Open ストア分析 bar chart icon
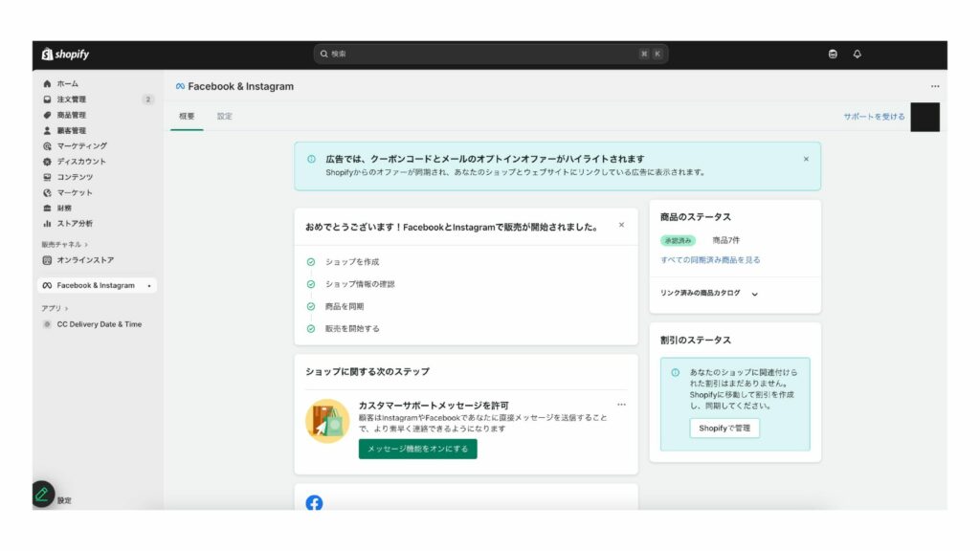This screenshot has width=980, height=551. point(47,223)
